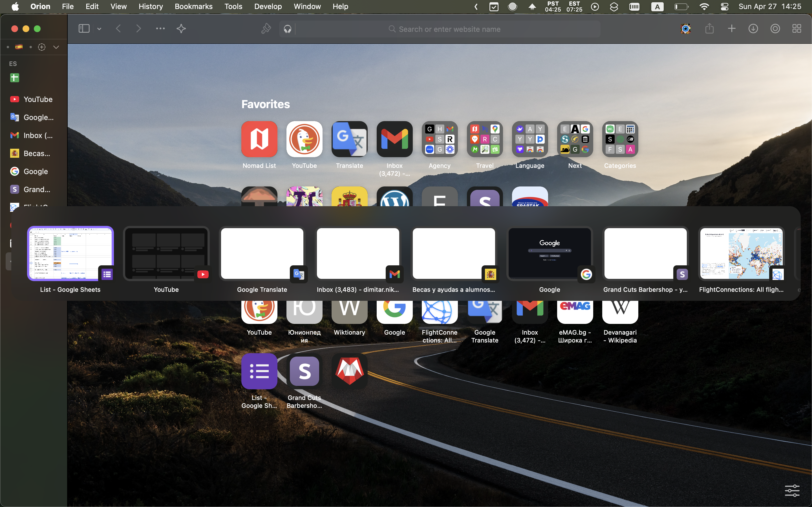Open the Nomad List favorite
This screenshot has width=812, height=507.
259,139
